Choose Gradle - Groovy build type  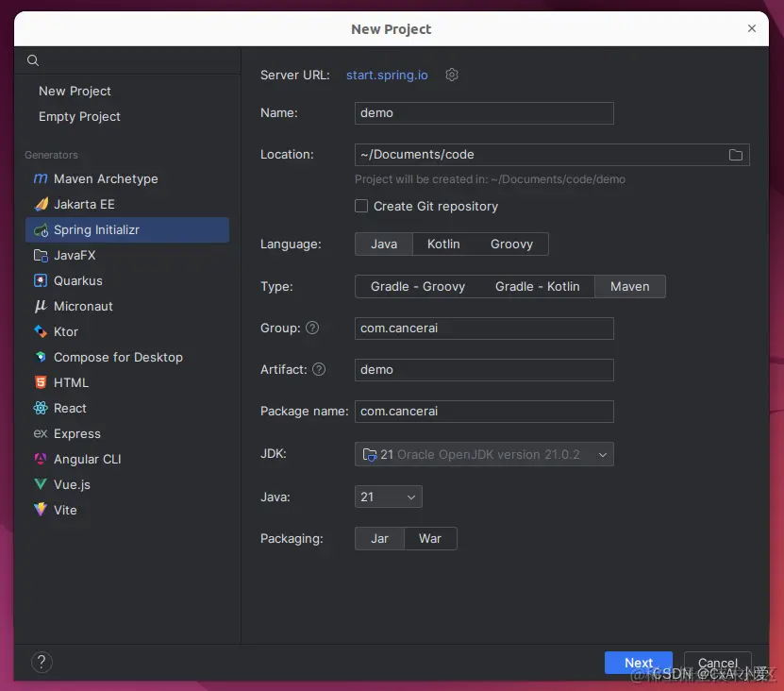[418, 287]
